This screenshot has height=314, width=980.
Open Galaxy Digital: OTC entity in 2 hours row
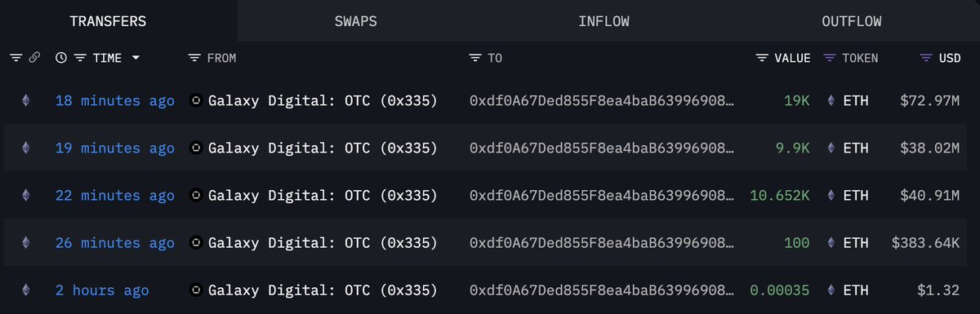click(323, 290)
